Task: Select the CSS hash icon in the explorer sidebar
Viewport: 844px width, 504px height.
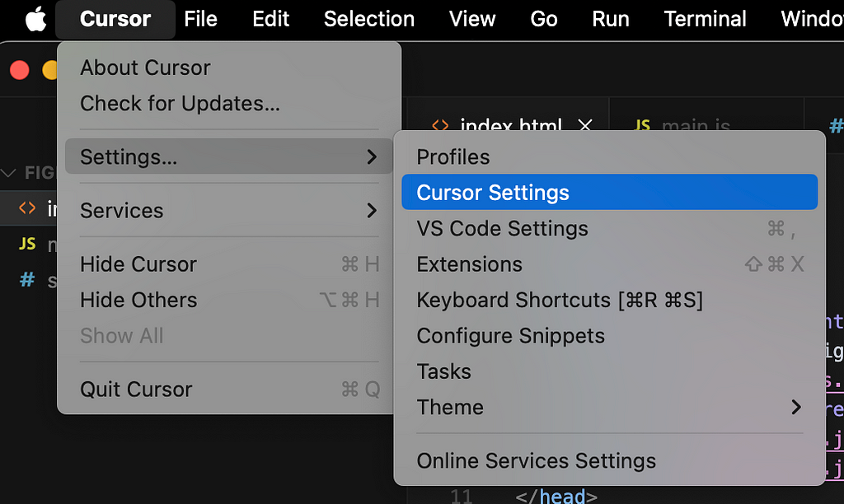Action: click(27, 279)
